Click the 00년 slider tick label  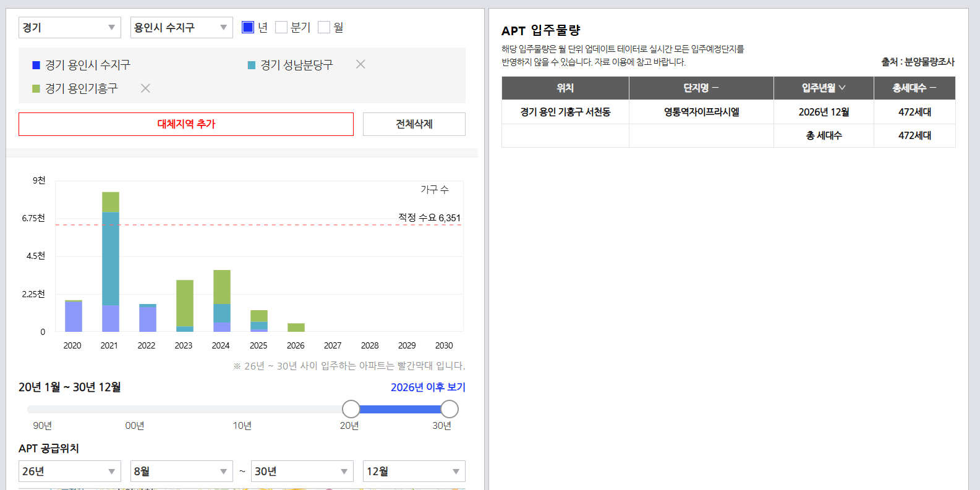point(135,425)
